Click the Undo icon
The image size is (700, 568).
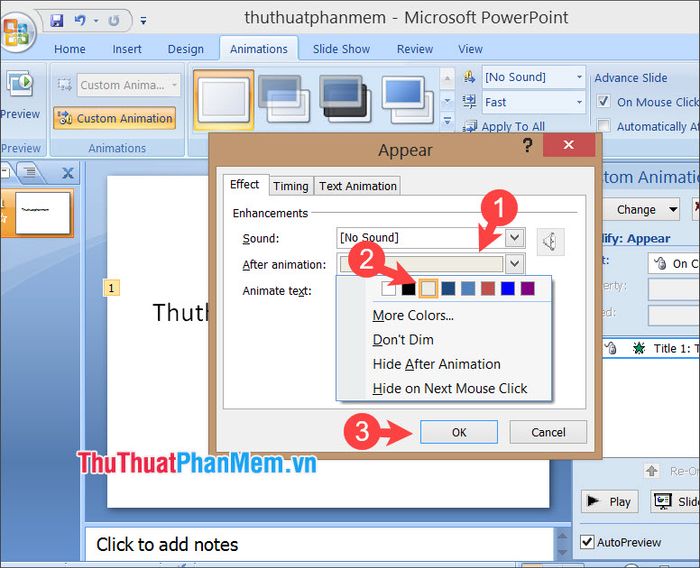point(80,21)
